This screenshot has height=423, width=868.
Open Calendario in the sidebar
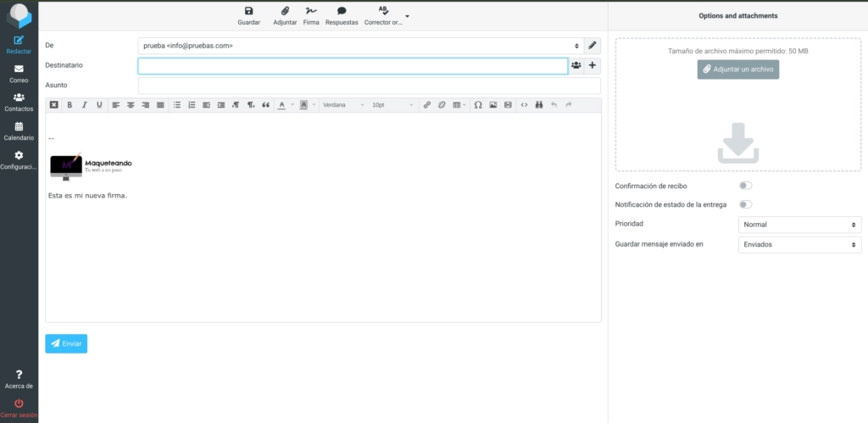(19, 131)
